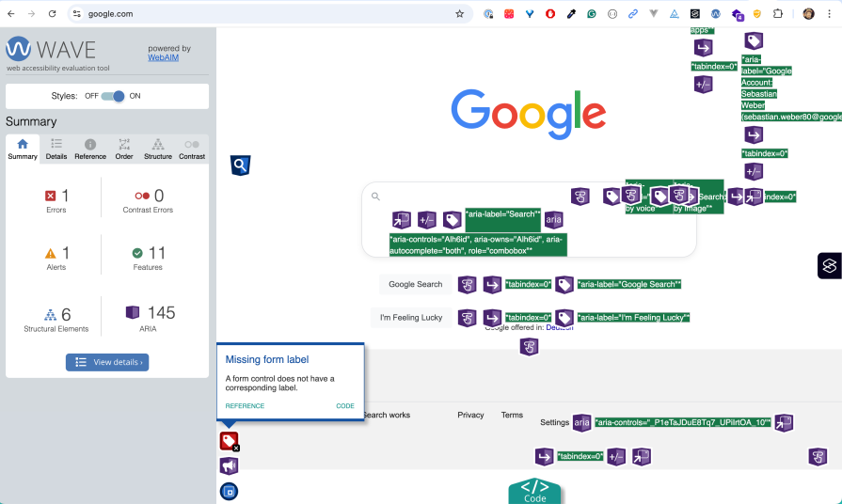Click the browser back arrow
Screen dimensions: 842x504
[10, 14]
